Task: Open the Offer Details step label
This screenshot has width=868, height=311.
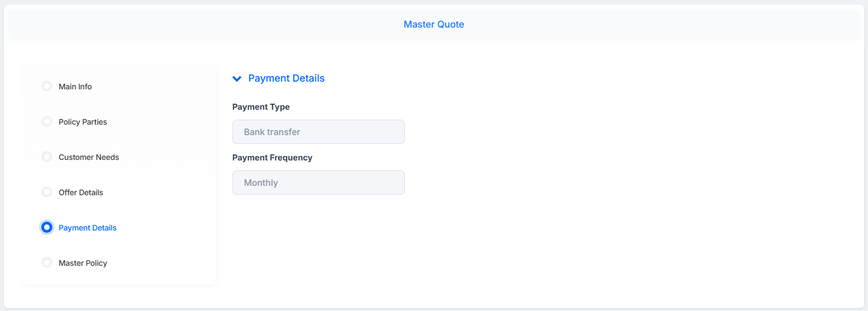Action: (81, 192)
